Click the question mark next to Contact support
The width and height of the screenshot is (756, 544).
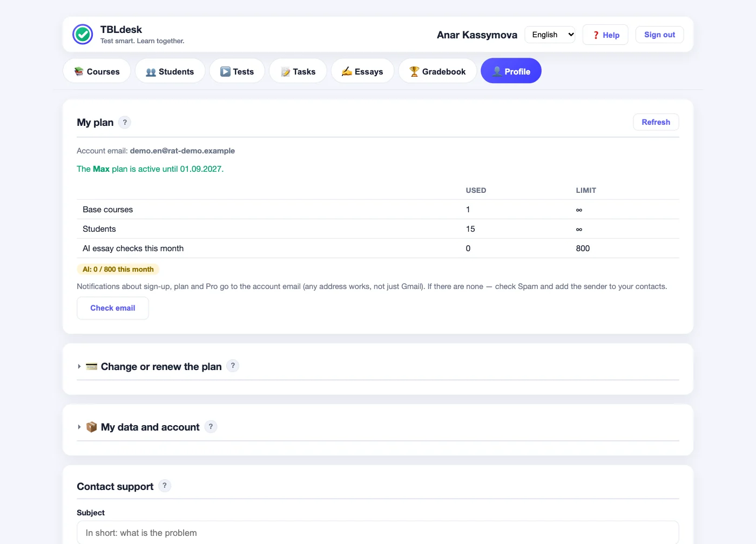click(165, 486)
